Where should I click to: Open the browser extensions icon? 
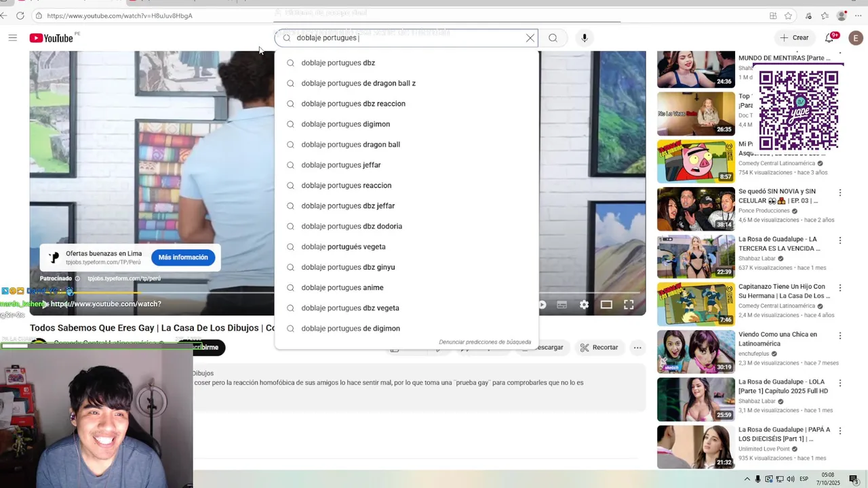[x=808, y=16]
